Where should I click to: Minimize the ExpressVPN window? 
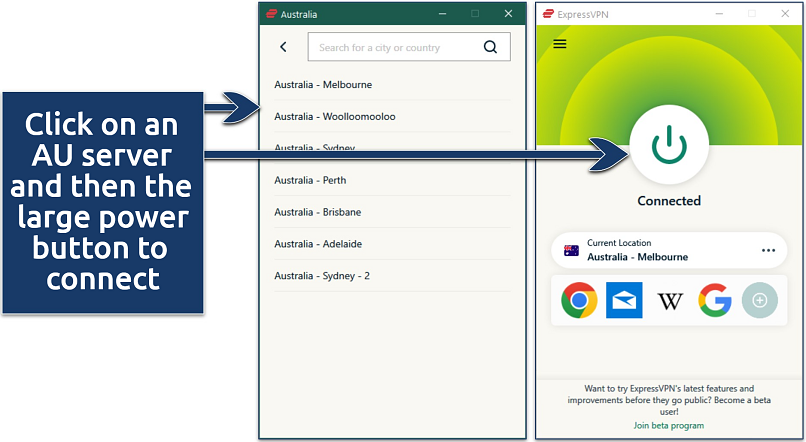[719, 14]
